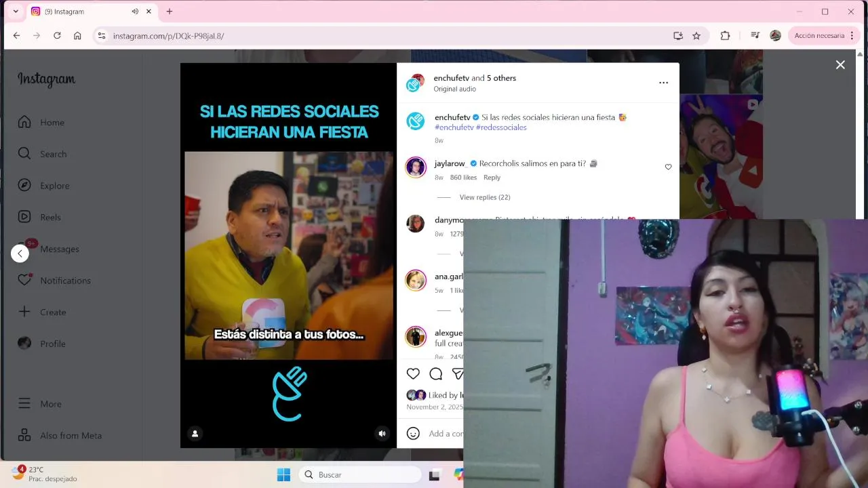Open Create in Instagram sidebar

(x=42, y=312)
